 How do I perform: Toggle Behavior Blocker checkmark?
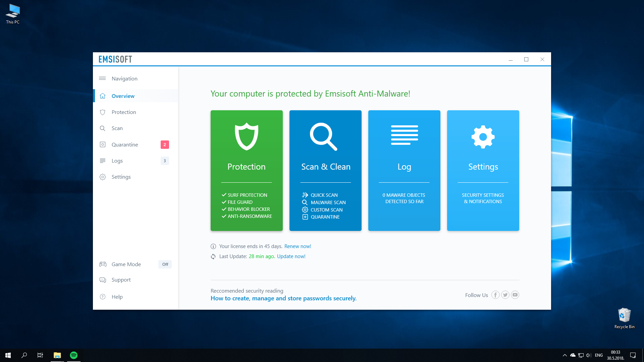pos(224,209)
